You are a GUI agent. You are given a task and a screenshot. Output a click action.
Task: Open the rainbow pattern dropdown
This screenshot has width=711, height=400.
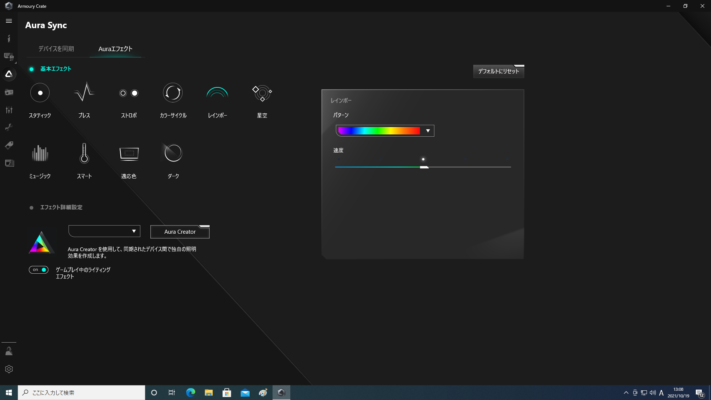[428, 131]
